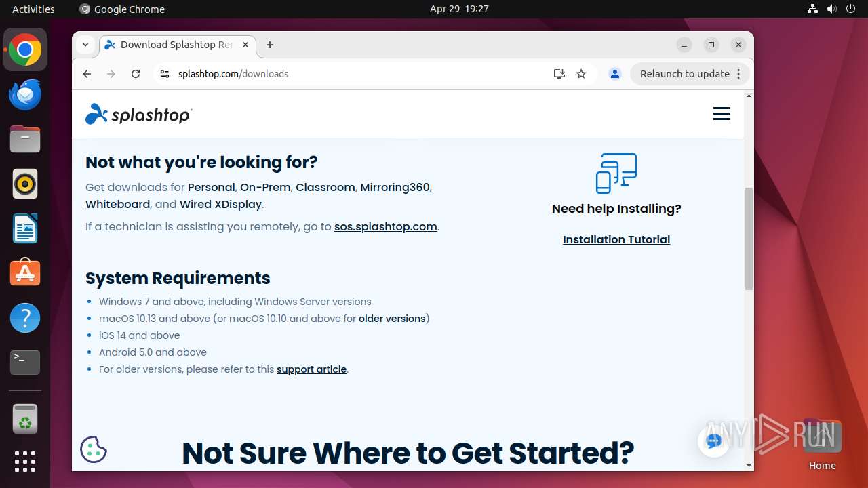The width and height of the screenshot is (868, 488).
Task: Follow the Personal link
Action: [211, 187]
